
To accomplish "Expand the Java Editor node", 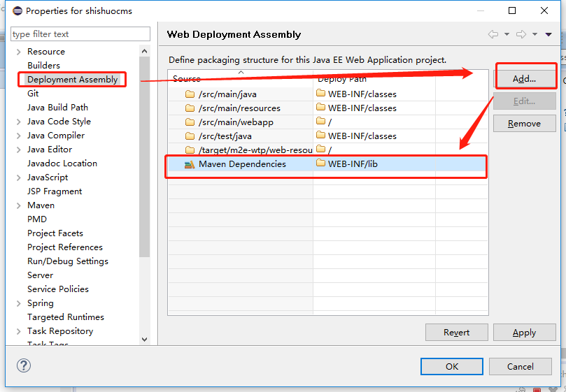I will 19,150.
